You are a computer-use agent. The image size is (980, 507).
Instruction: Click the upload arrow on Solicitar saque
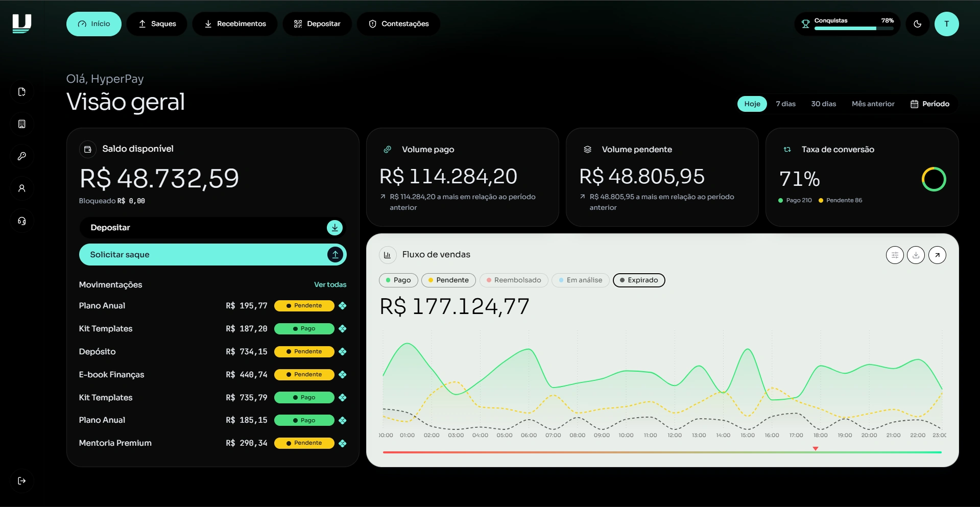[x=335, y=255]
